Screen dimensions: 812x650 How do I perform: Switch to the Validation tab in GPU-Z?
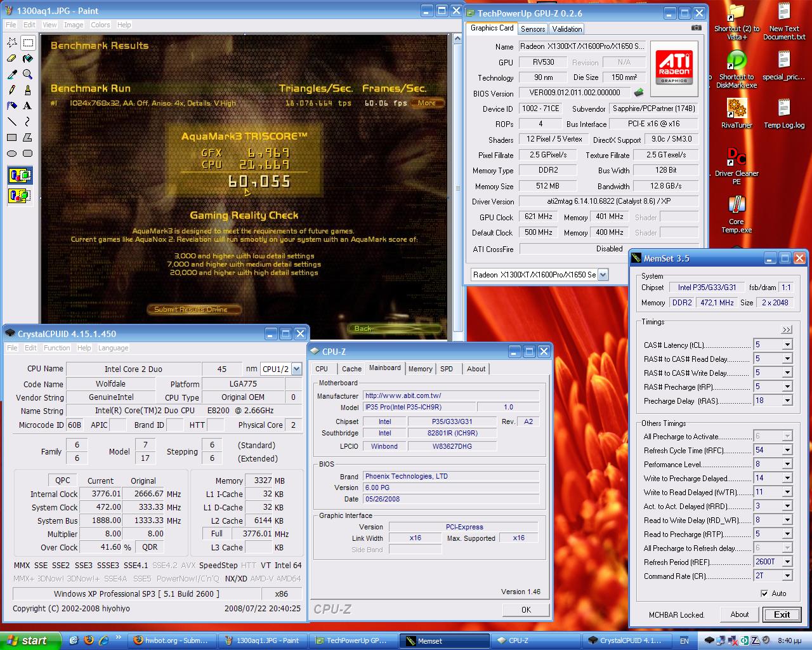(566, 29)
